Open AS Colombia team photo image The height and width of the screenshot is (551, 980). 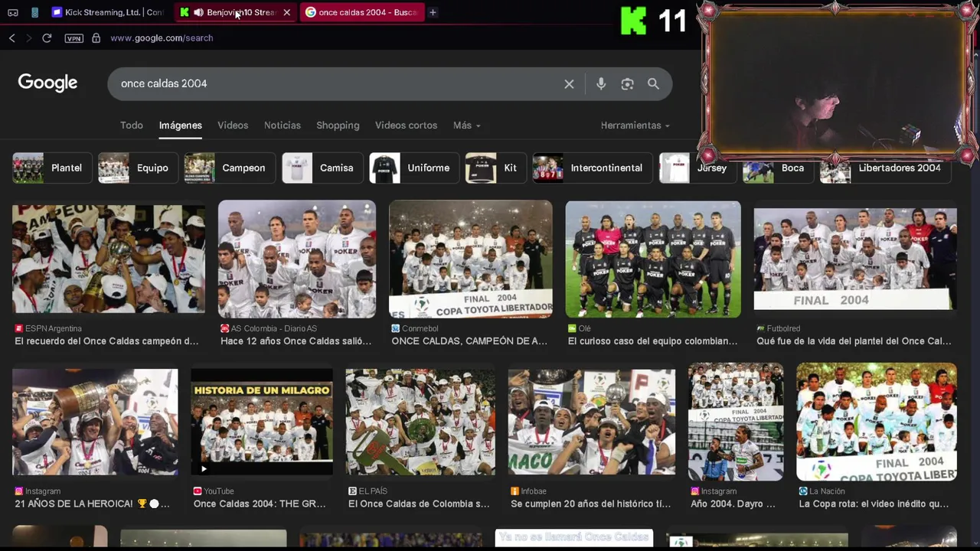pyautogui.click(x=297, y=259)
